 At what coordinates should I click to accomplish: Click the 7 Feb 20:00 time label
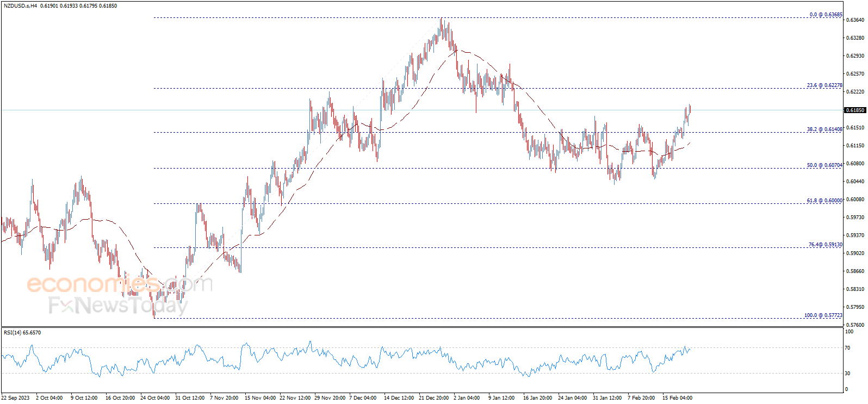pyautogui.click(x=641, y=398)
